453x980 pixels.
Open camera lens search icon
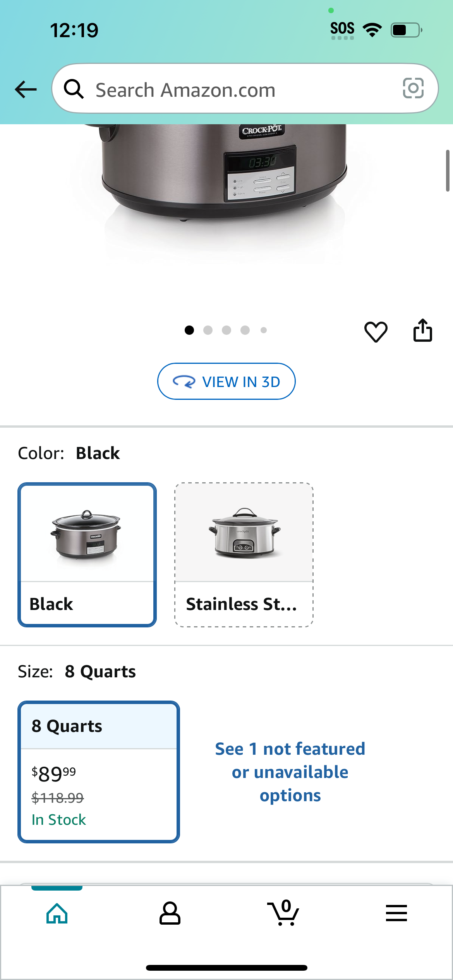pos(413,88)
